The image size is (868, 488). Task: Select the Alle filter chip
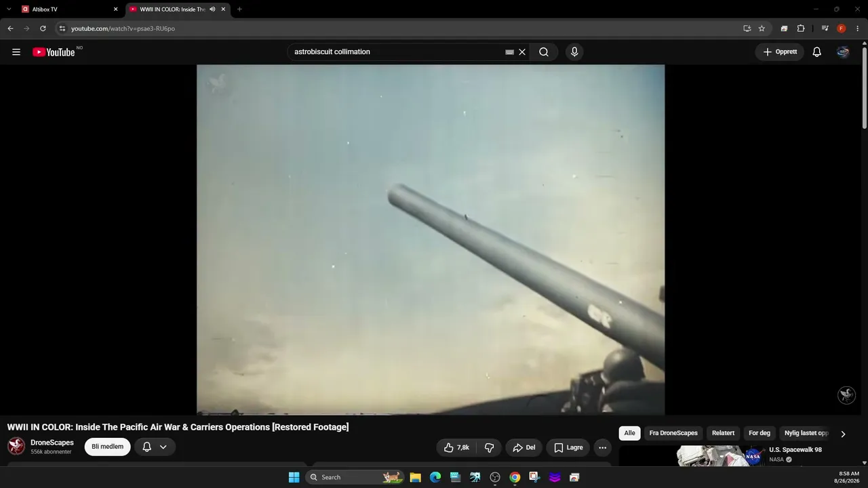630,433
